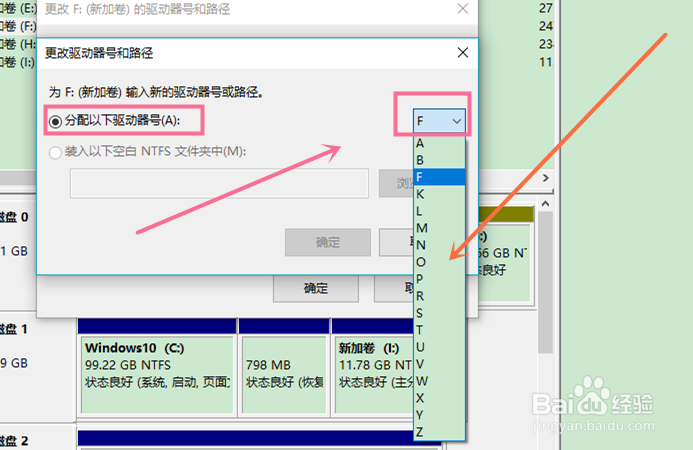Select the (F:) volume row in the list

tap(18, 27)
